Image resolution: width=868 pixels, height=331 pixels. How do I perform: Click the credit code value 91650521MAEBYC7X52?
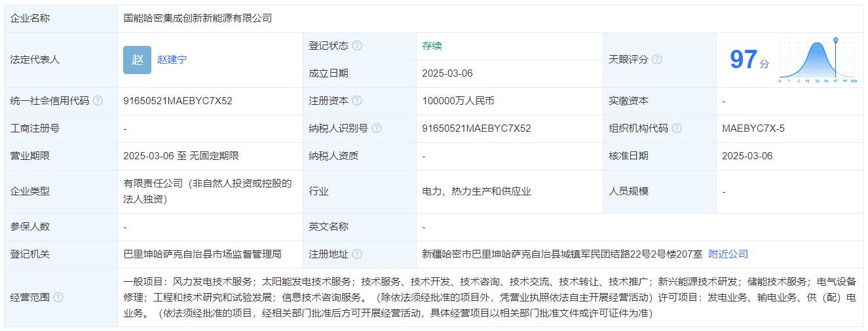(x=178, y=101)
